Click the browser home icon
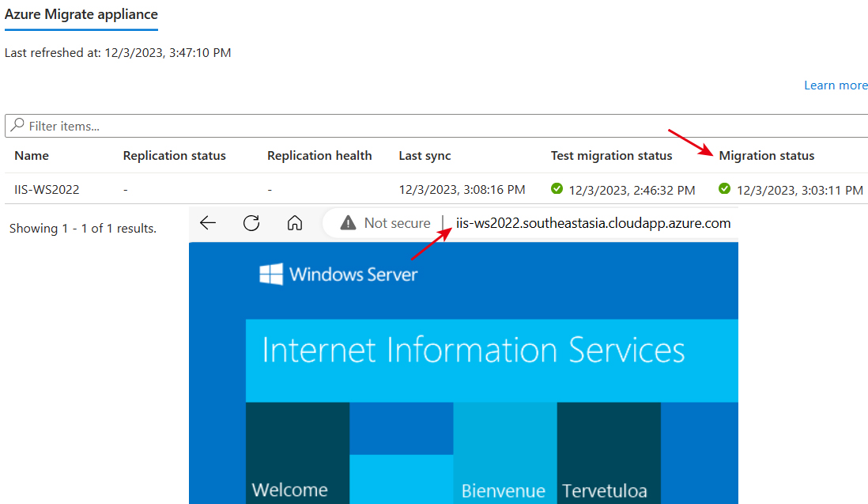This screenshot has width=868, height=504. click(295, 222)
